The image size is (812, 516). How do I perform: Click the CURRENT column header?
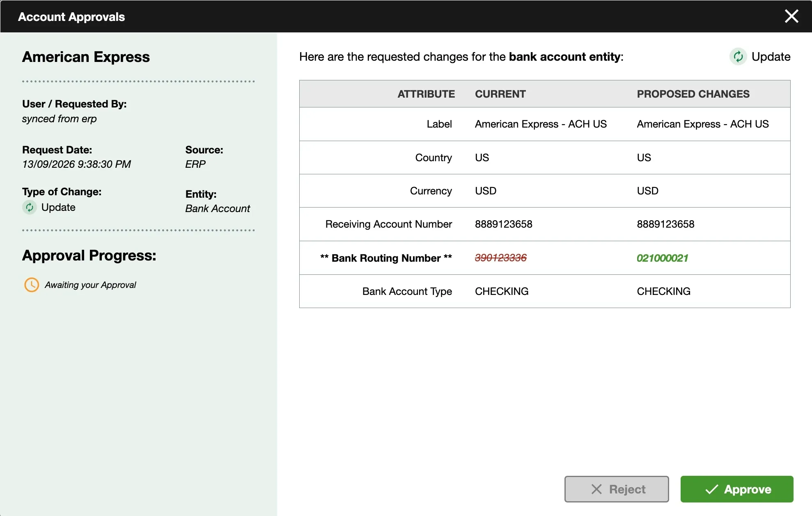pyautogui.click(x=500, y=94)
